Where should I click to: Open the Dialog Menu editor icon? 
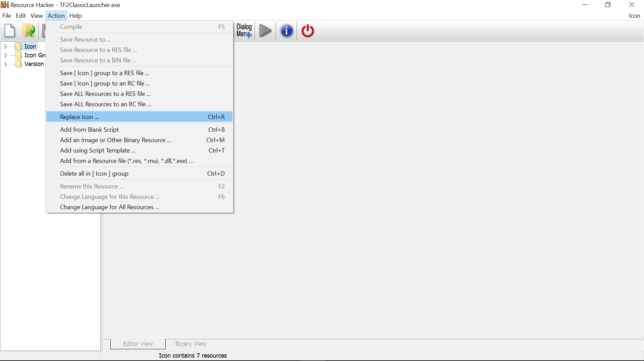244,31
